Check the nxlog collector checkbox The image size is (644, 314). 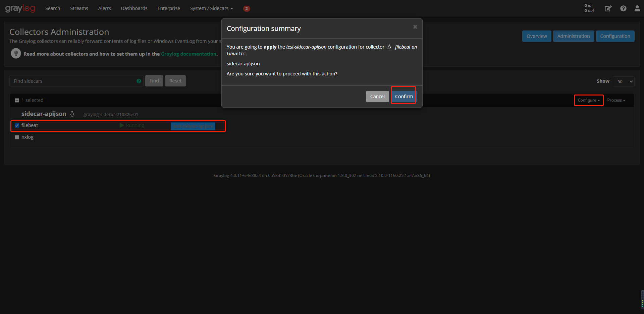[17, 137]
